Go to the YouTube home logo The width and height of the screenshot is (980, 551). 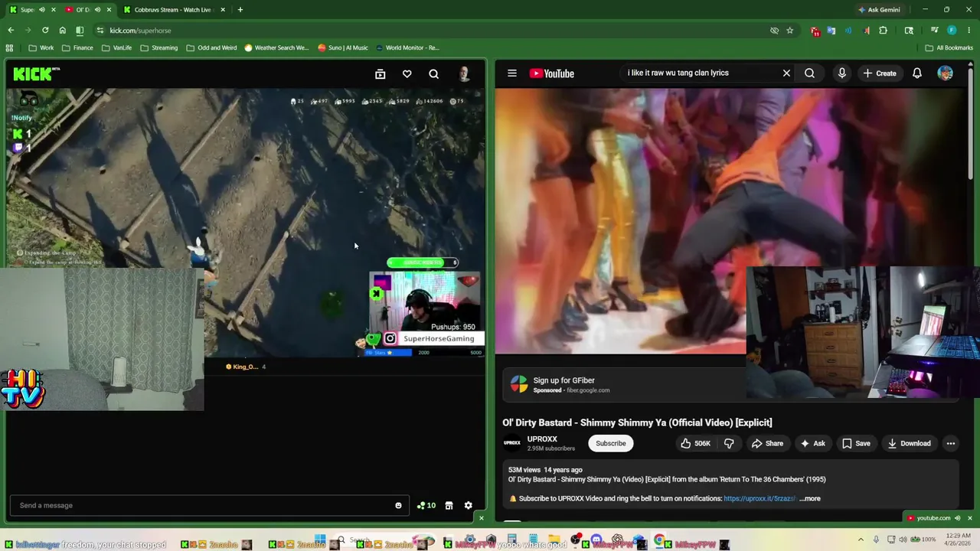[551, 73]
